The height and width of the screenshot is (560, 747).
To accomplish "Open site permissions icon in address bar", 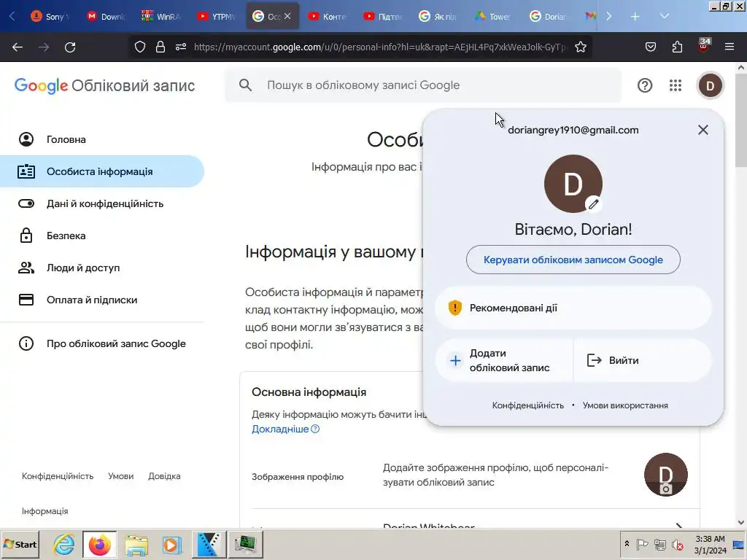I will (181, 47).
